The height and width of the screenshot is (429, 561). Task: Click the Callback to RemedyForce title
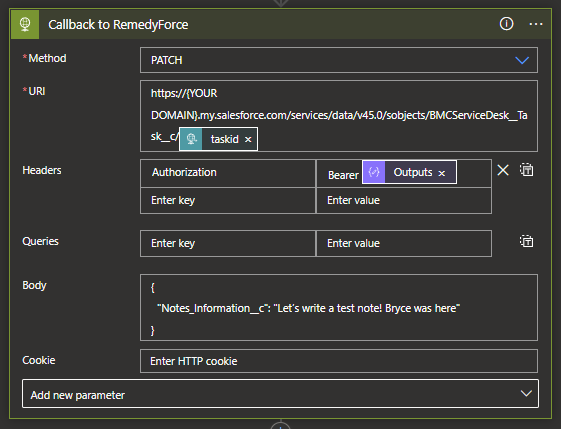[x=118, y=25]
